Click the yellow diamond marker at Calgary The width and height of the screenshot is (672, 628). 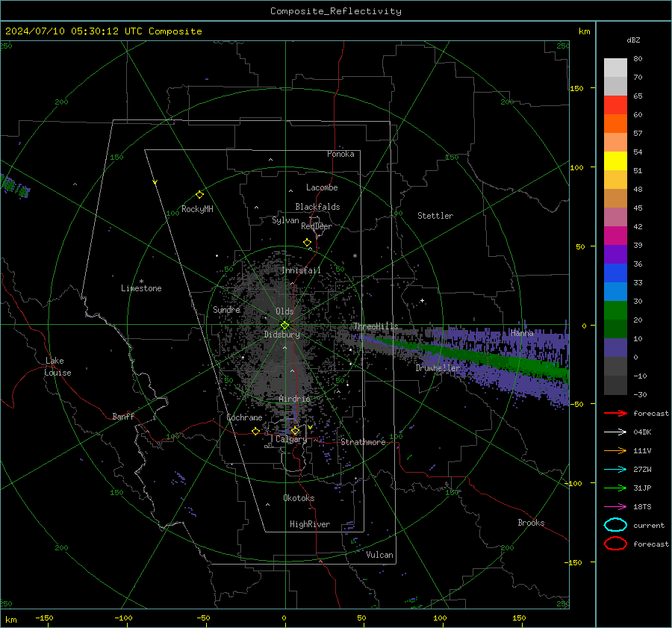point(295,430)
